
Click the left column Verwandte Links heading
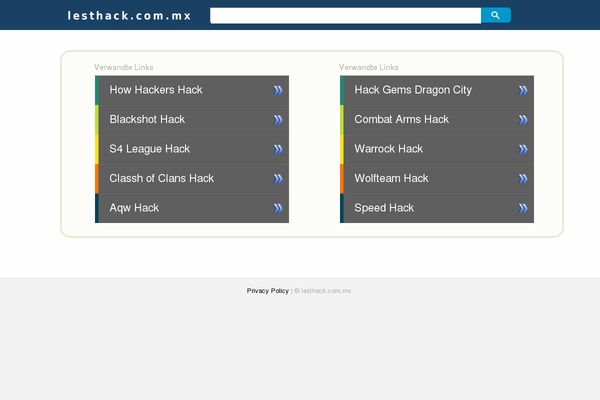124,67
